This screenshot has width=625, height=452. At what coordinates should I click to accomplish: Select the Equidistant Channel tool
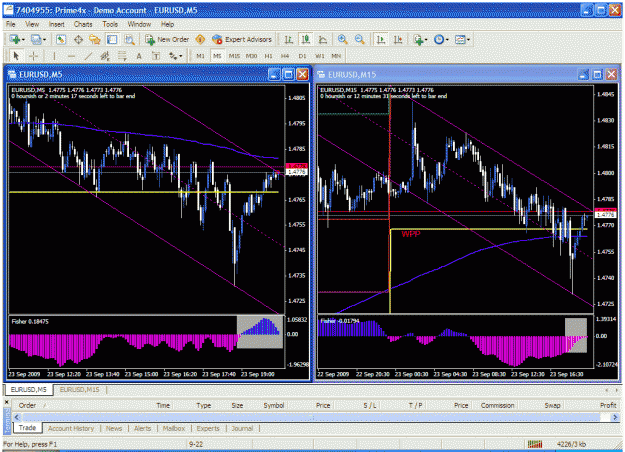[x=105, y=56]
